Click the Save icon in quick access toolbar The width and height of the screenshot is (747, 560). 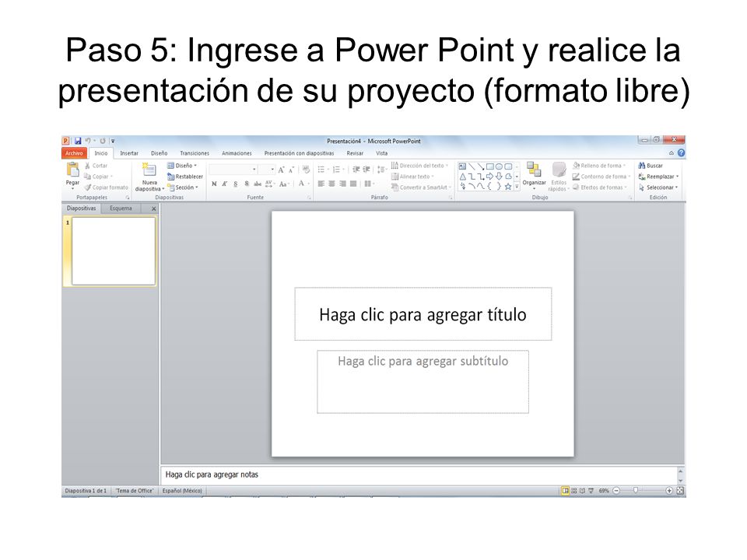tap(78, 141)
